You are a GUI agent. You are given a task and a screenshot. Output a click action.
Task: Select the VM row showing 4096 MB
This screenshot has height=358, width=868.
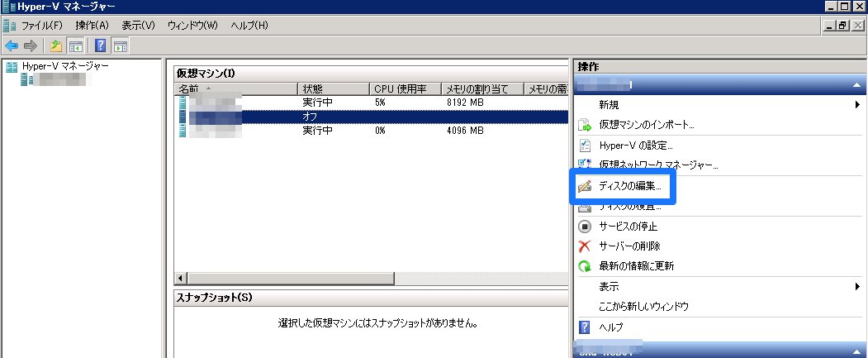[x=372, y=131]
